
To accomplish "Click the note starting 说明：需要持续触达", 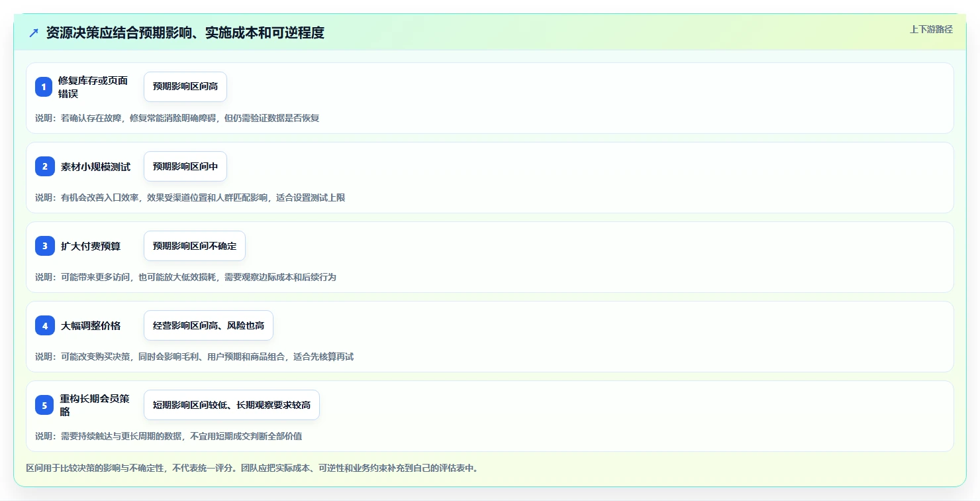I will 169,436.
